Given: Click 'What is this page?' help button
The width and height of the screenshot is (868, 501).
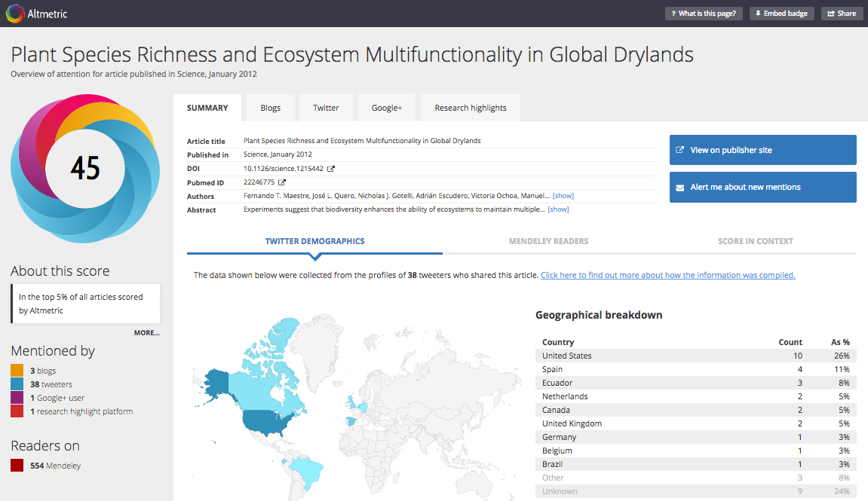Looking at the screenshot, I should (x=704, y=14).
